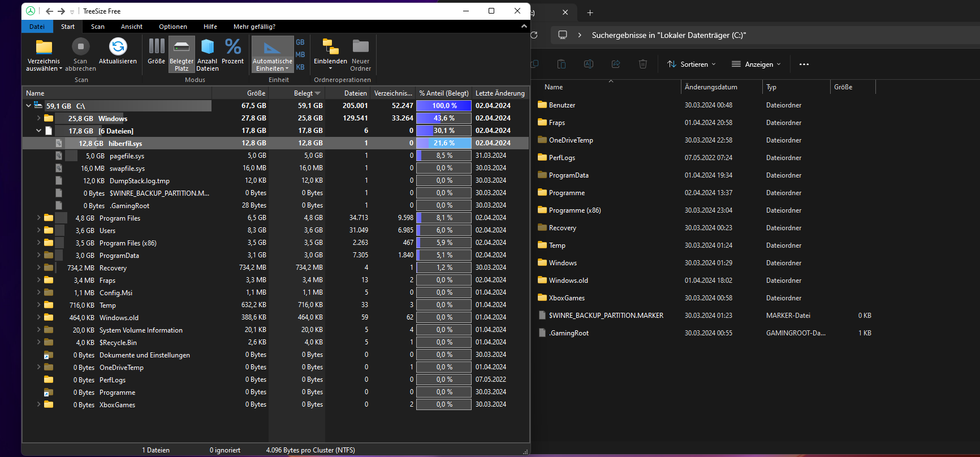The image size is (980, 457).
Task: Click Explorer rename icon
Action: [589, 64]
